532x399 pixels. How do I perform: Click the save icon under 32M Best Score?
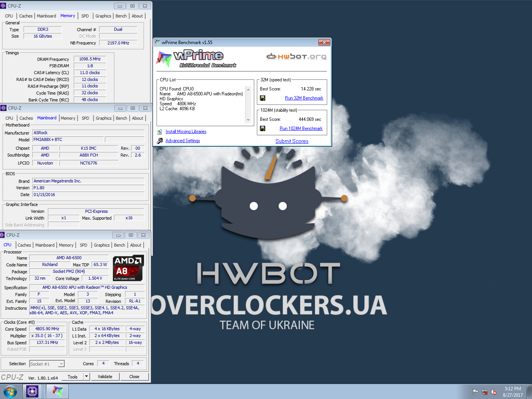coord(263,98)
